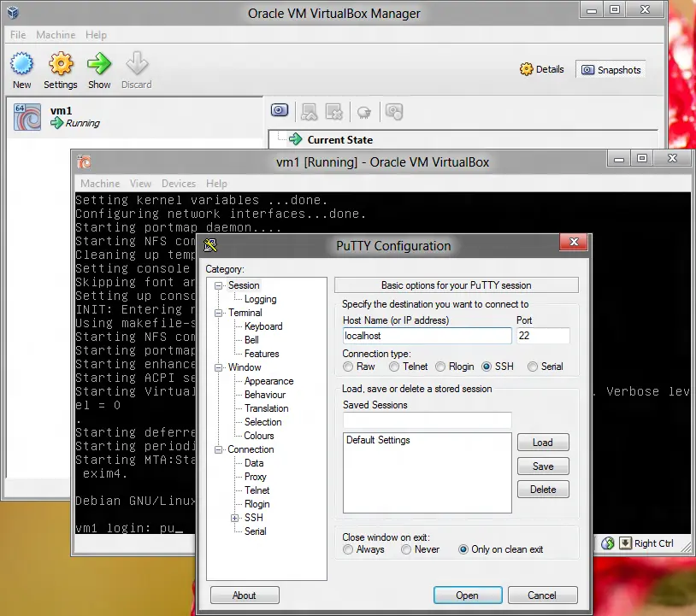
Task: Collapse the Connection category node
Action: 218,449
